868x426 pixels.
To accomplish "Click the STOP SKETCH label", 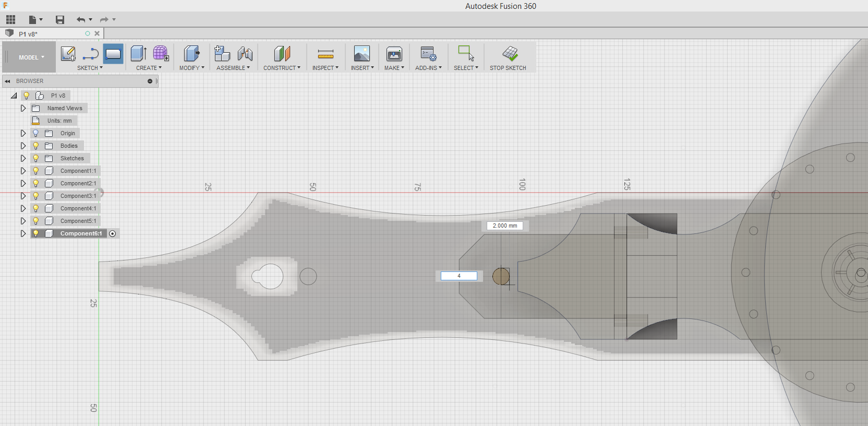I will [x=508, y=68].
